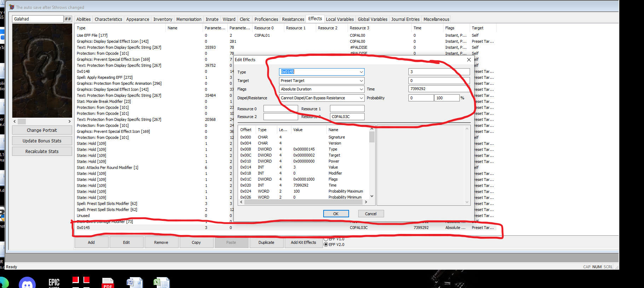Open the Dispel/Resistance dropdown
The width and height of the screenshot is (644, 288).
tap(361, 98)
